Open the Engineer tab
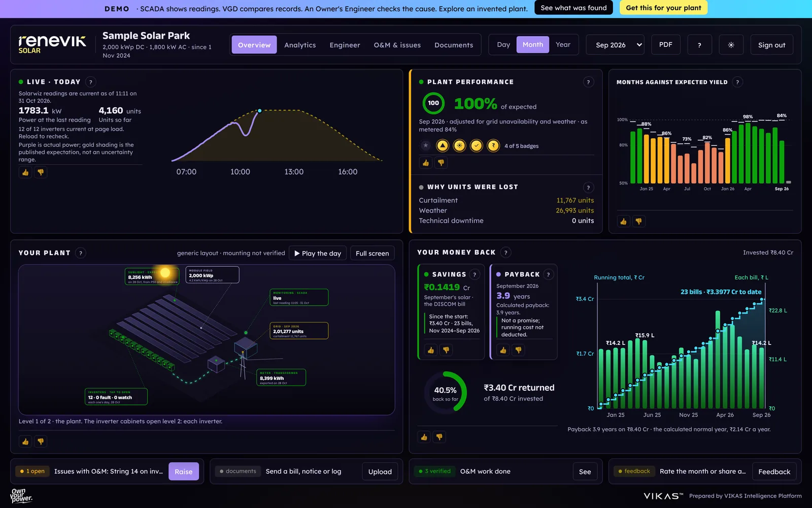This screenshot has height=508, width=812. [345, 45]
